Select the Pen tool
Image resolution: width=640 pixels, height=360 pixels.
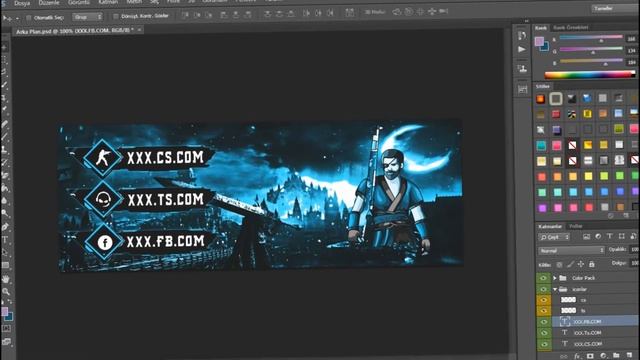(5, 227)
